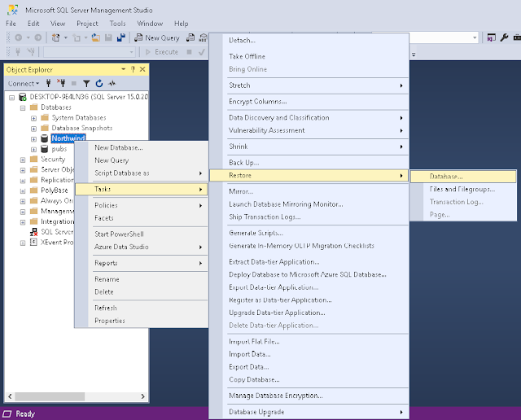Image resolution: width=521 pixels, height=420 pixels.
Task: Select Shrink in the Tasks submenu
Action: coord(309,147)
